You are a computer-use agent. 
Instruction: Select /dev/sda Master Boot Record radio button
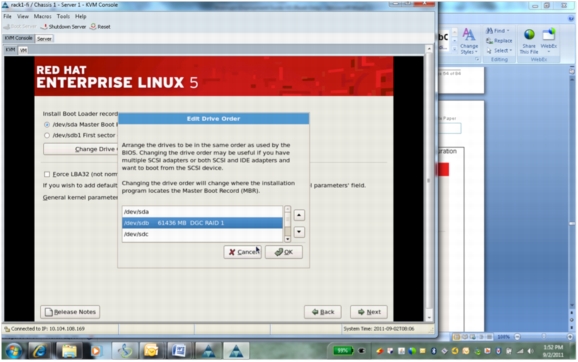coord(47,125)
